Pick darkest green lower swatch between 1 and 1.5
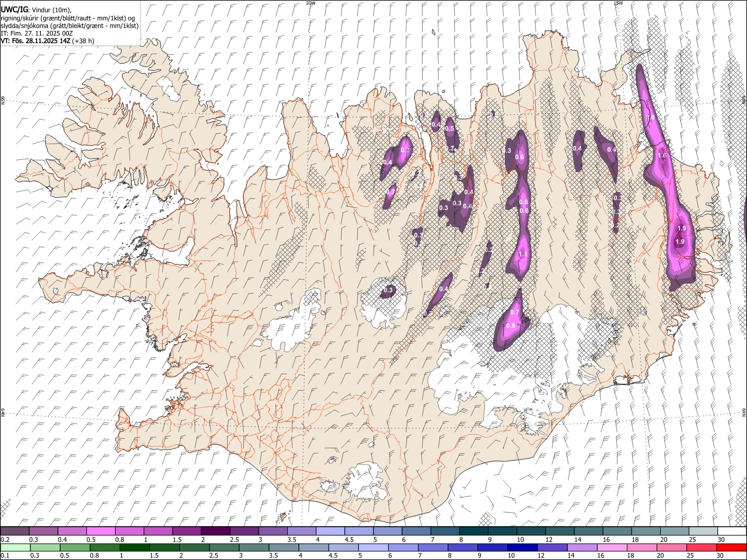Screen dimensions: 747x560 click(x=134, y=548)
